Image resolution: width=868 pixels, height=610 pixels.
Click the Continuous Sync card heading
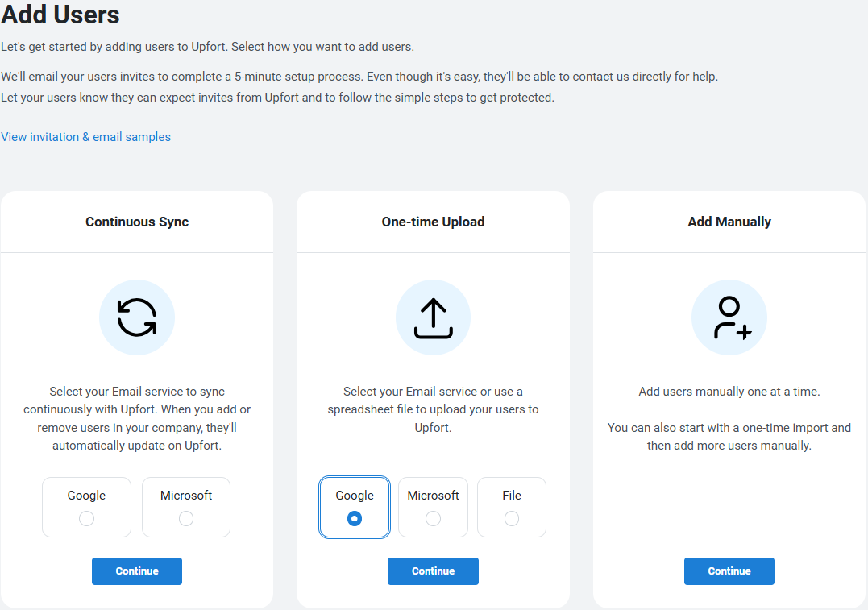click(x=137, y=222)
